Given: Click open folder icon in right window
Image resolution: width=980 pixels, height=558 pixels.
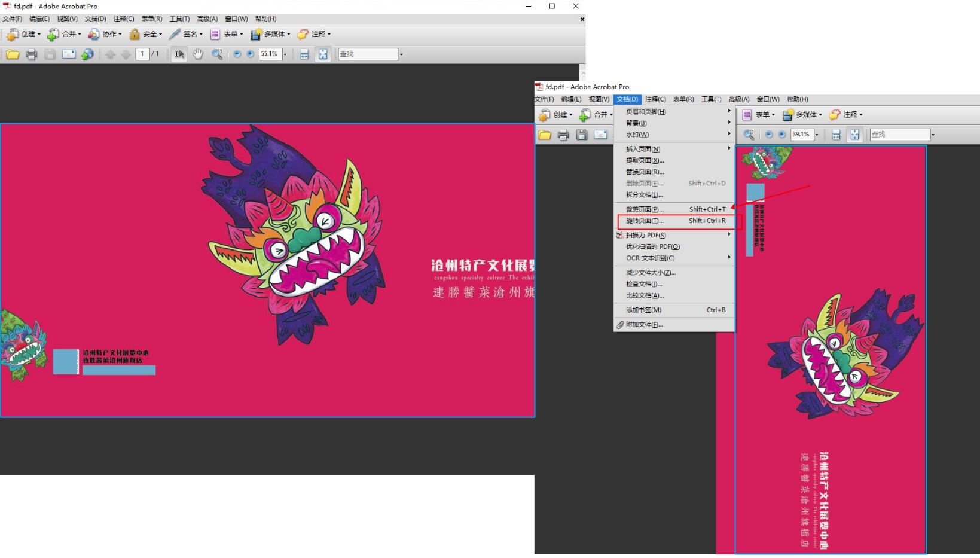Looking at the screenshot, I should (544, 135).
